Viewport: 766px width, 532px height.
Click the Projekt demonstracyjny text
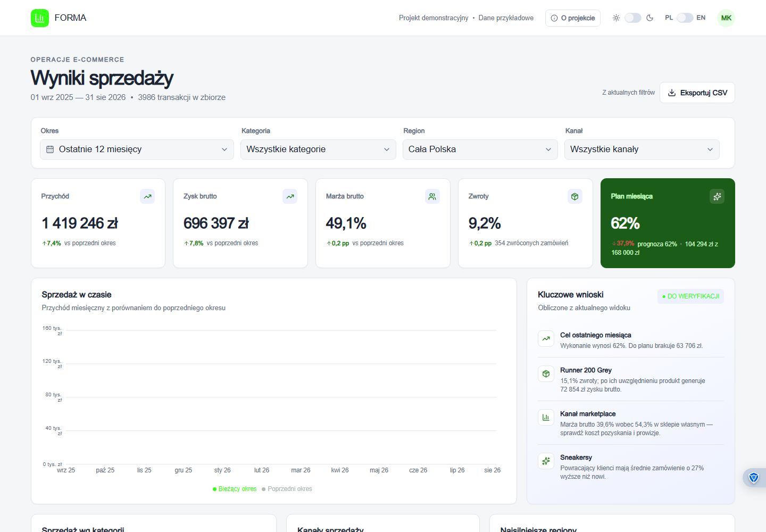434,18
